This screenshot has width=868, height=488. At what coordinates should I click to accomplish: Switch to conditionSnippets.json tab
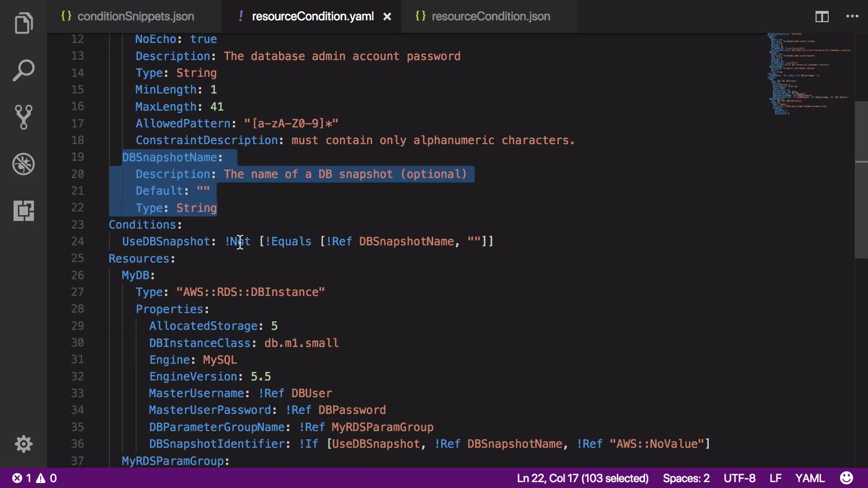[x=135, y=17]
